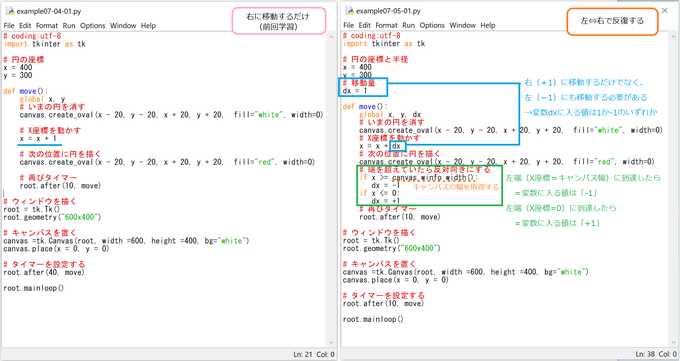Click title text example07-04-01.py
The image size is (680, 361).
coord(49,11)
